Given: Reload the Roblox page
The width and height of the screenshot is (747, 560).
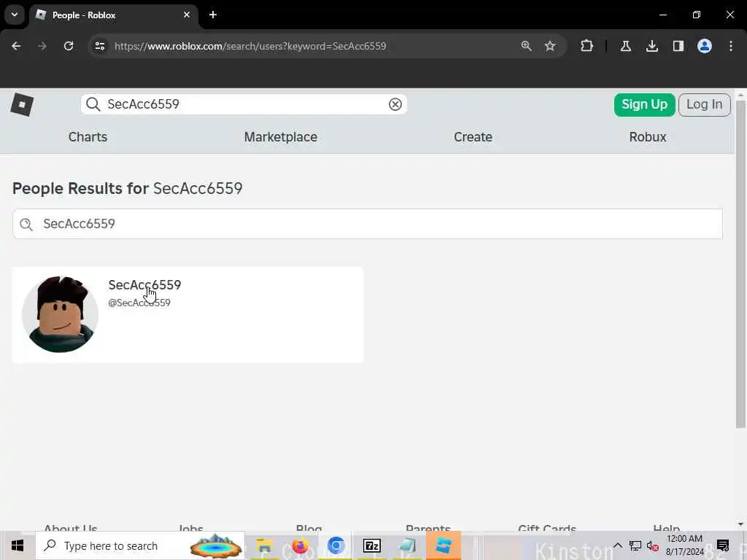Looking at the screenshot, I should 69,46.
